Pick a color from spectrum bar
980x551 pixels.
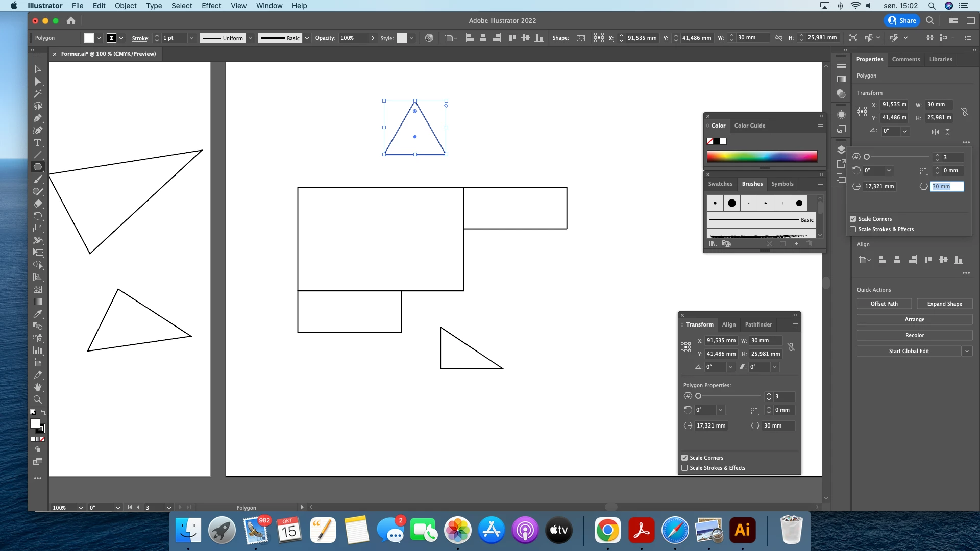pyautogui.click(x=762, y=156)
